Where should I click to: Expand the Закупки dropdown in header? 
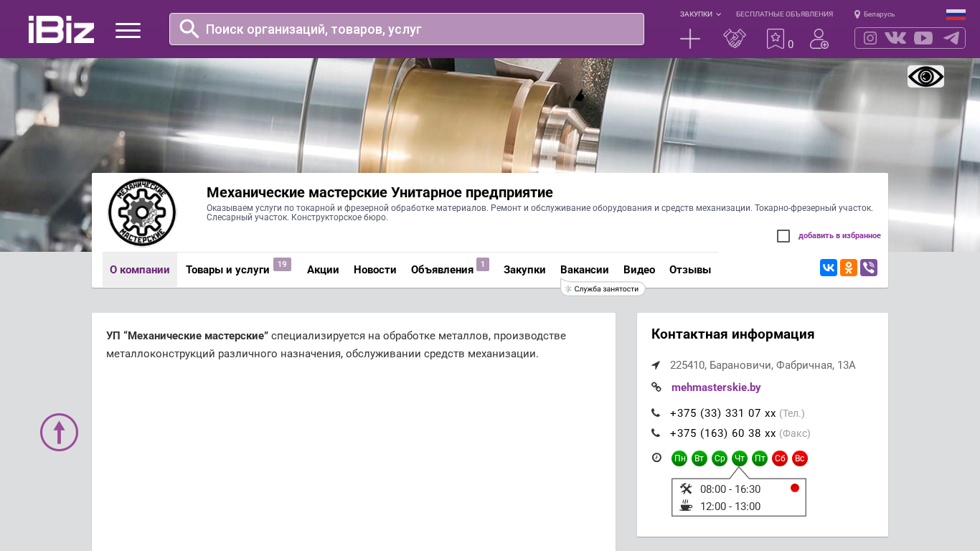(x=700, y=14)
